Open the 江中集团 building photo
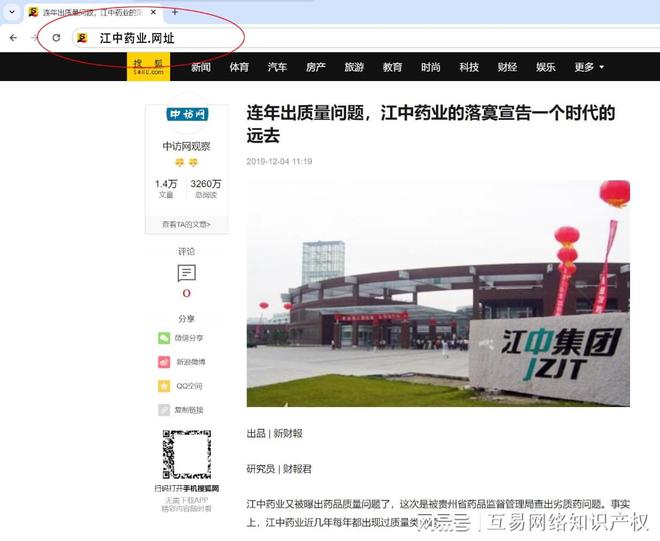660x541 pixels. 438,293
